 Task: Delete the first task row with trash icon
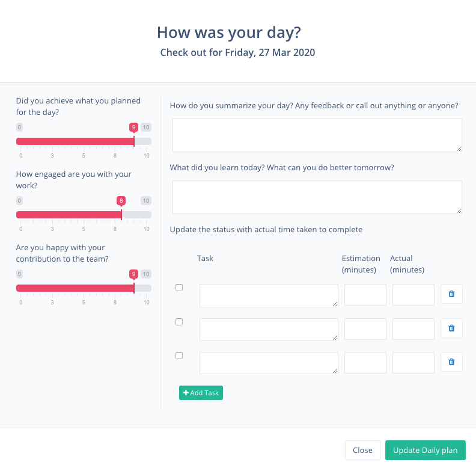451,295
